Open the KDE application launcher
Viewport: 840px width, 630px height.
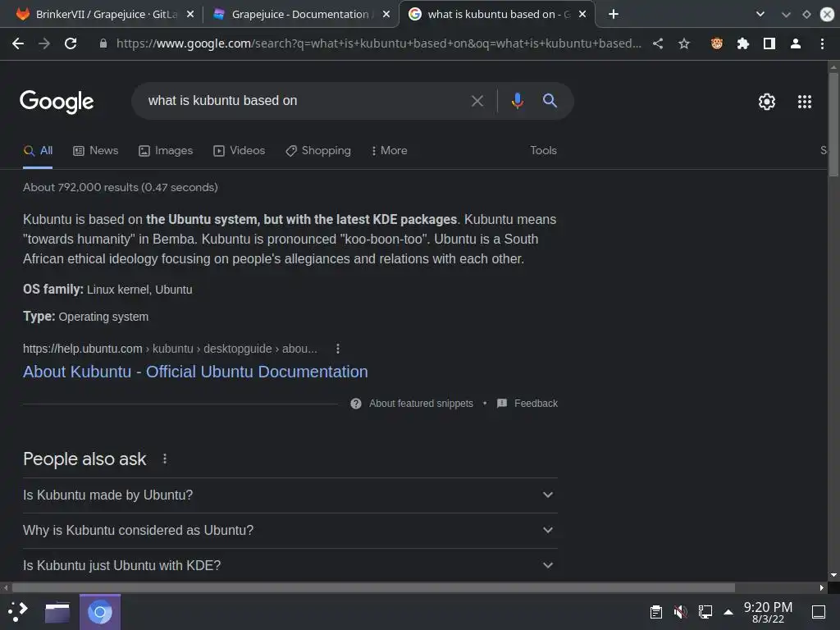pos(18,611)
